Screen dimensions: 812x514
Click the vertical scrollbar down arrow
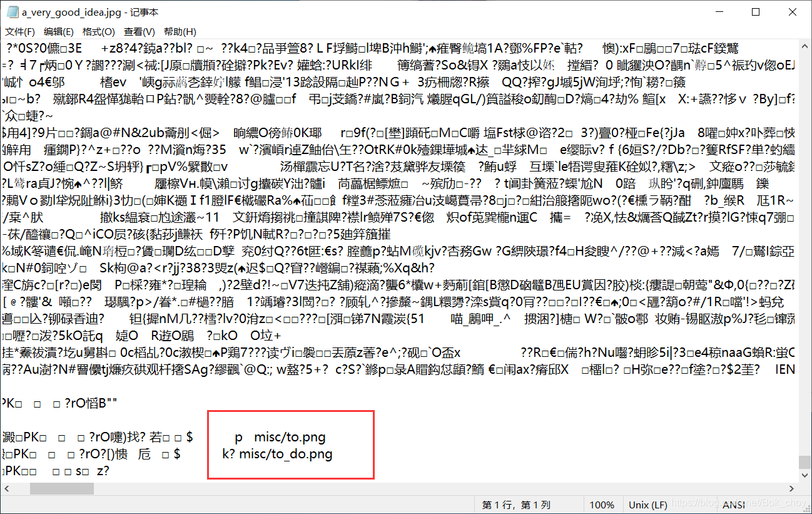[x=804, y=476]
